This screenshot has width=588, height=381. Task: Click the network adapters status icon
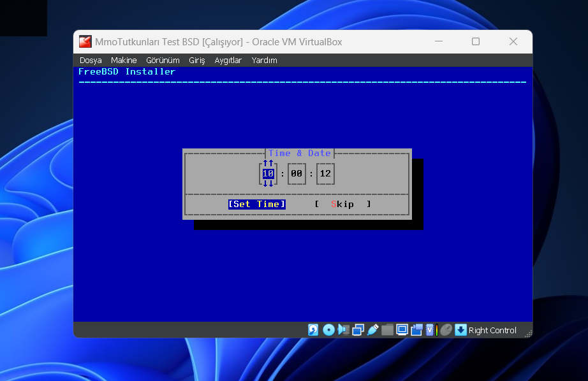pos(358,330)
